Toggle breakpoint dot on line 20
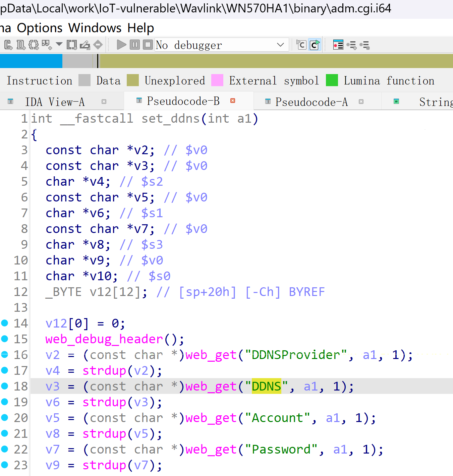Screen dimensions: 453x476 tap(5, 417)
